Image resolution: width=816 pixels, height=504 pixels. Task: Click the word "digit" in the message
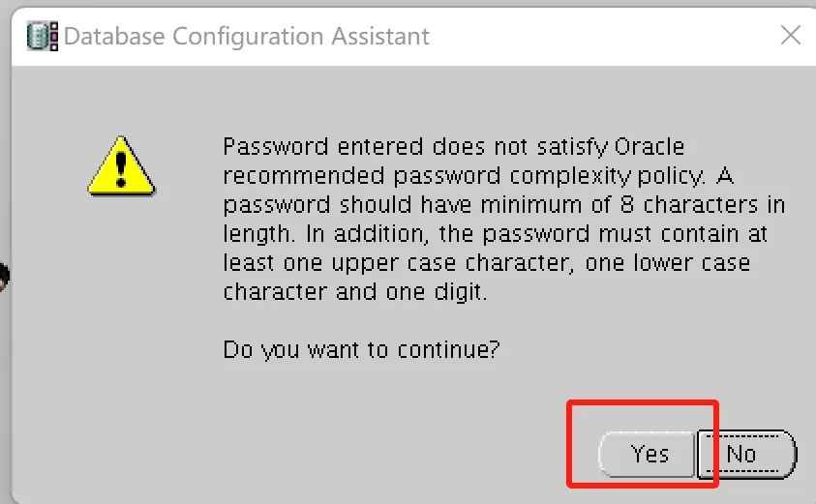[x=457, y=292]
